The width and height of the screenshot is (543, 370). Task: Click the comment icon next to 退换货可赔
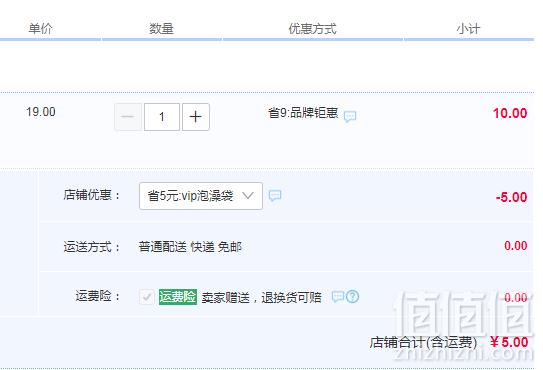(x=338, y=297)
